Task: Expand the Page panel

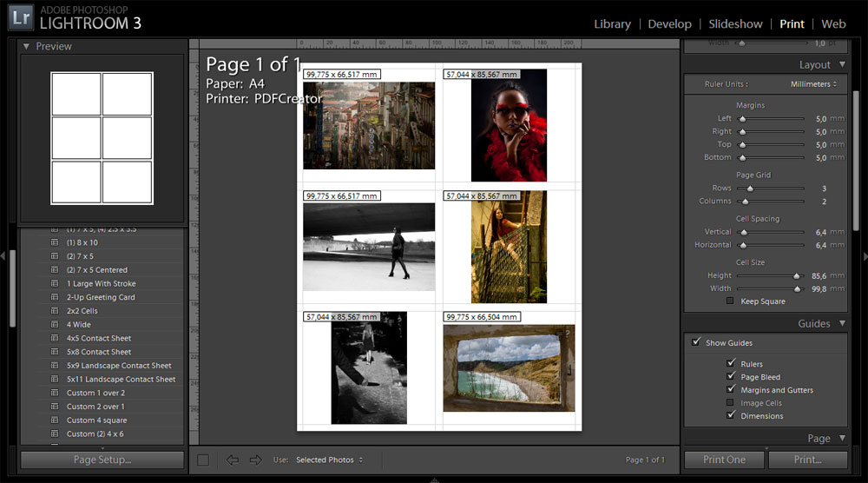Action: point(842,438)
